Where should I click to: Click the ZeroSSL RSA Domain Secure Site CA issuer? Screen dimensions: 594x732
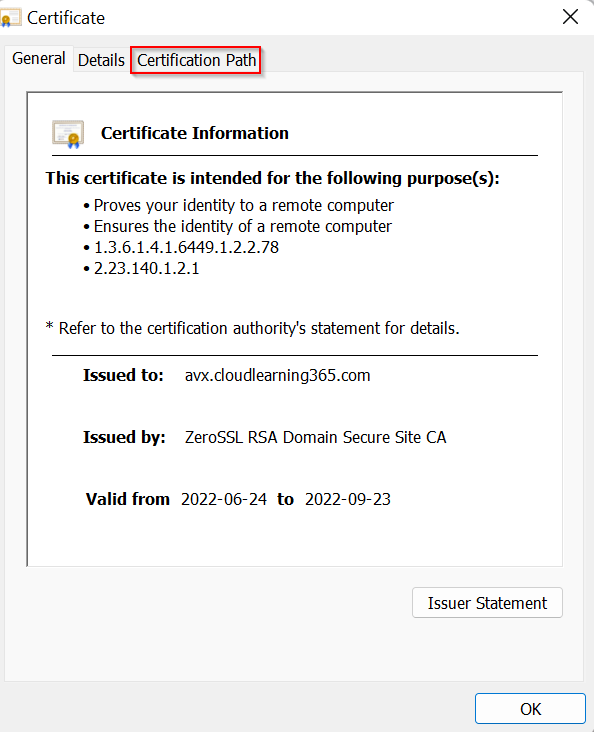click(316, 437)
